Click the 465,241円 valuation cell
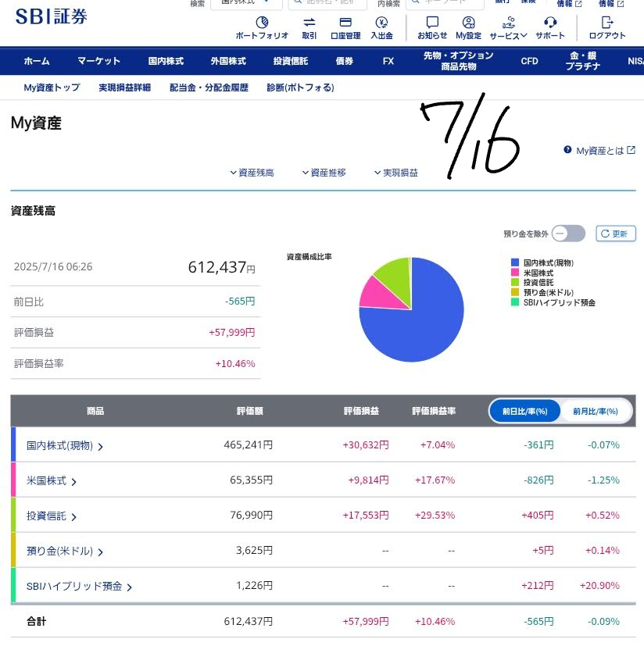Viewport: 644px width, 646px height. pos(249,445)
